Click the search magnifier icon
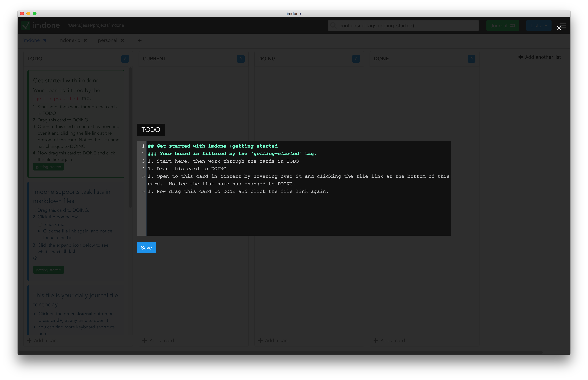 pos(333,25)
